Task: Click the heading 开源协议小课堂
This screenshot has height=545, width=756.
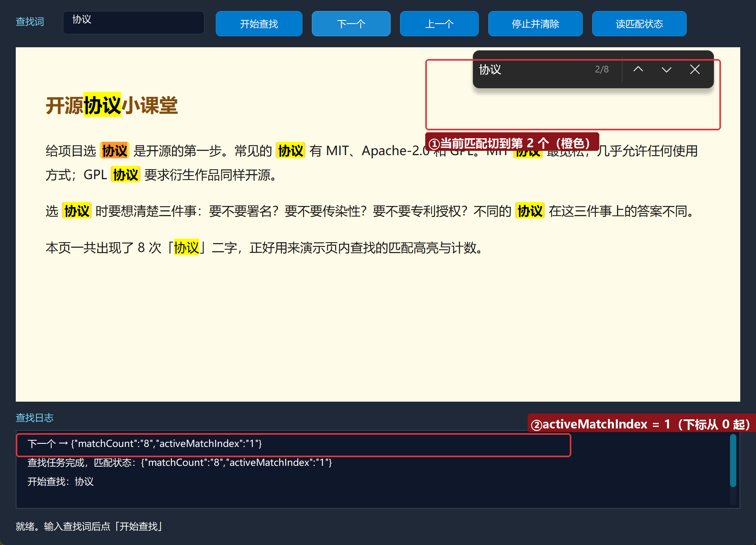Action: [112, 106]
